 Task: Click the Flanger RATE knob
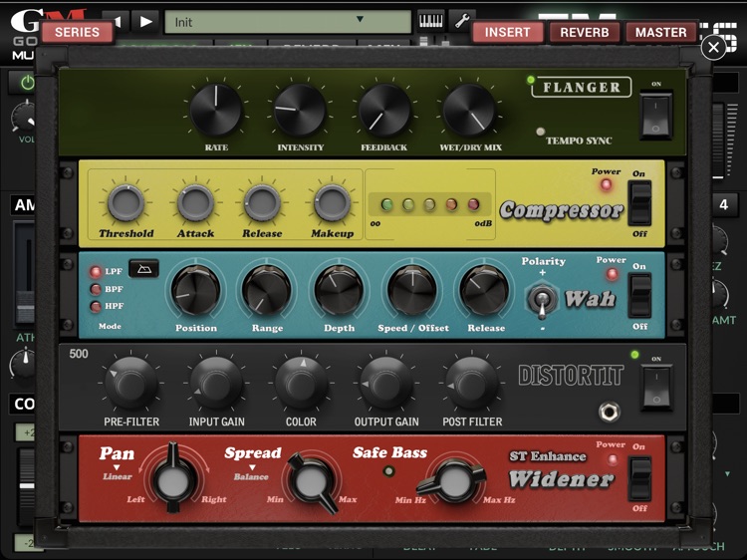click(216, 111)
